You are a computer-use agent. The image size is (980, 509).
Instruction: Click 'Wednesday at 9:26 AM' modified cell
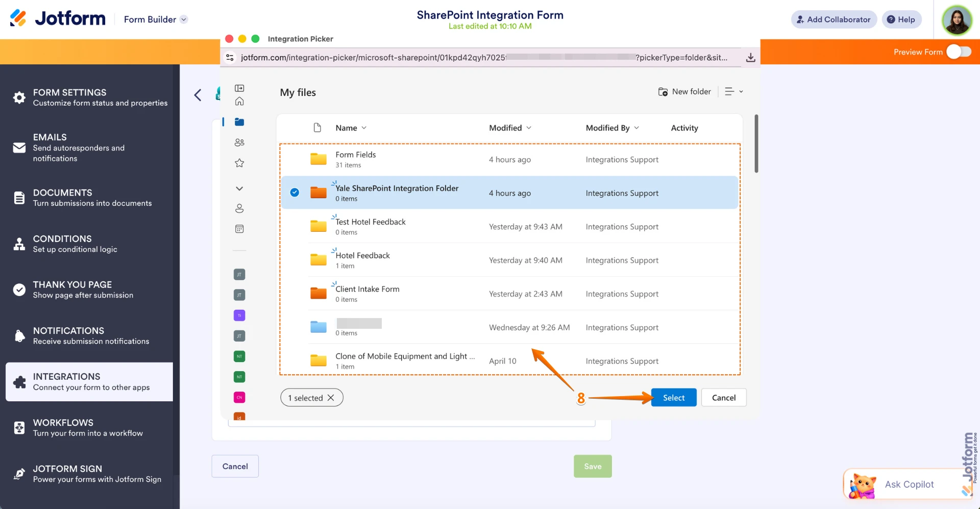(529, 327)
